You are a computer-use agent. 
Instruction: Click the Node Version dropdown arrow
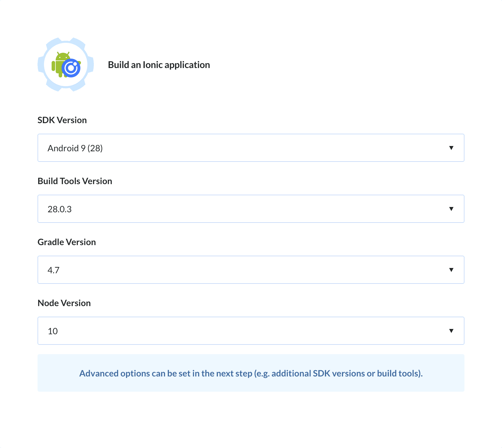[452, 331]
